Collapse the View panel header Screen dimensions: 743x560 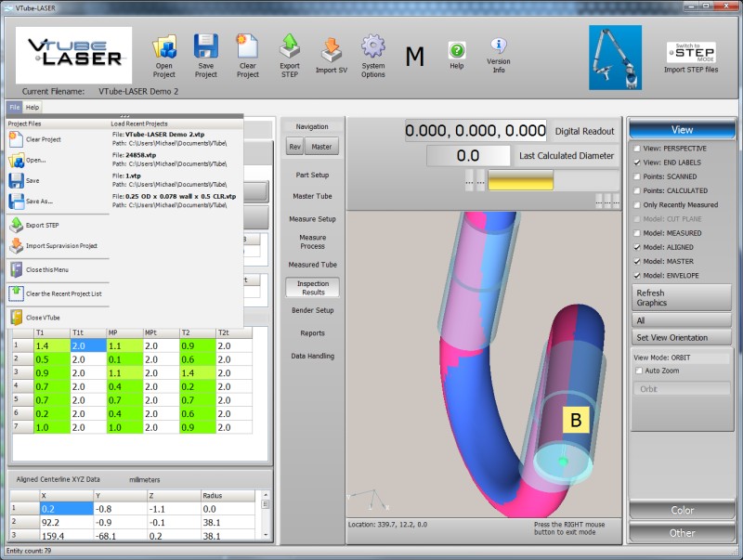pos(683,130)
